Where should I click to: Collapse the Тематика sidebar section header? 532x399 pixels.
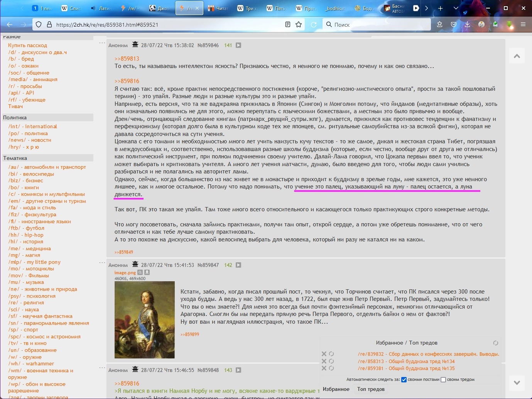48,158
